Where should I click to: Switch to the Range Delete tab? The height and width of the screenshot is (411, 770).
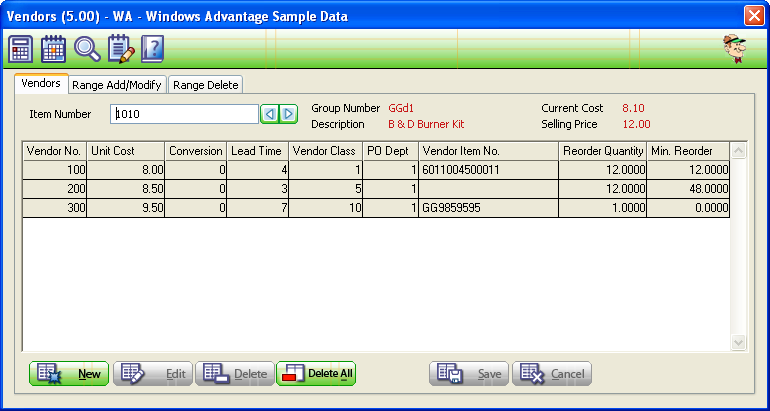[205, 85]
